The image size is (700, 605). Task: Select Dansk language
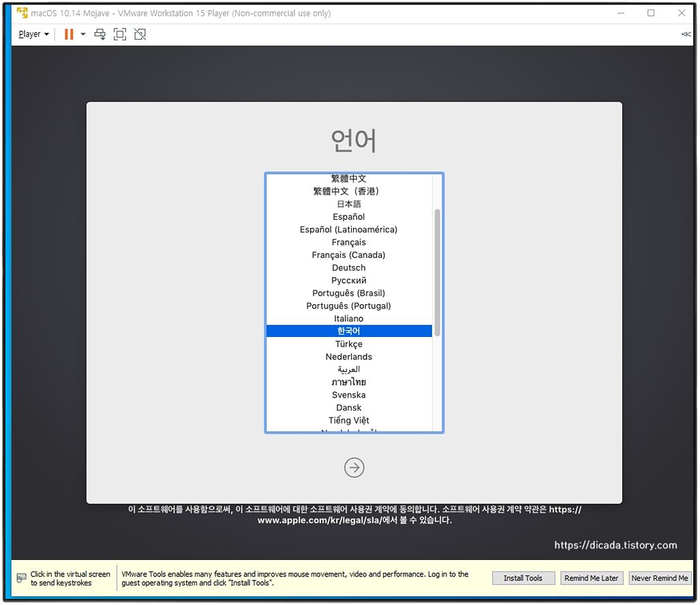[x=349, y=407]
